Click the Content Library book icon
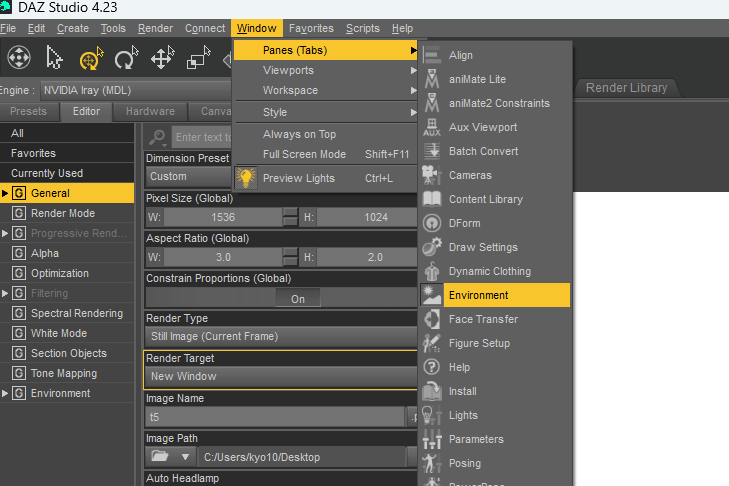This screenshot has height=486, width=729. (x=432, y=199)
